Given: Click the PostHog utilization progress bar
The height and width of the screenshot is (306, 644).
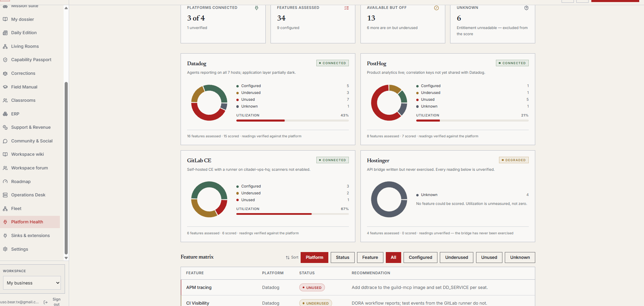Looking at the screenshot, I should [x=472, y=121].
